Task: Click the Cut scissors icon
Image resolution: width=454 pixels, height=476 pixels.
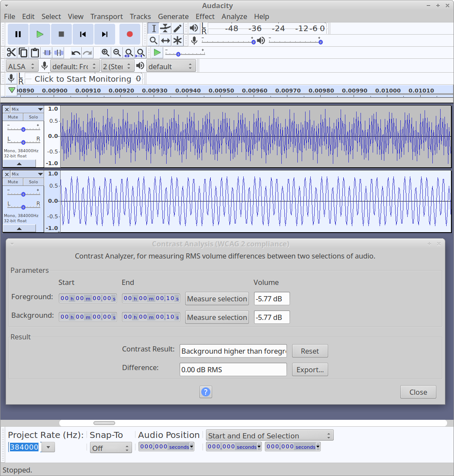Action: pyautogui.click(x=11, y=53)
